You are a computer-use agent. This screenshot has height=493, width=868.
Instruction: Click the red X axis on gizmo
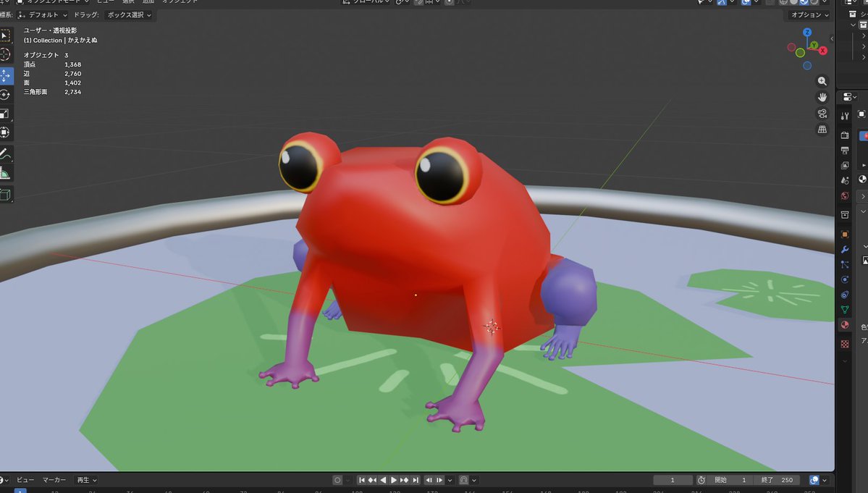coord(822,51)
